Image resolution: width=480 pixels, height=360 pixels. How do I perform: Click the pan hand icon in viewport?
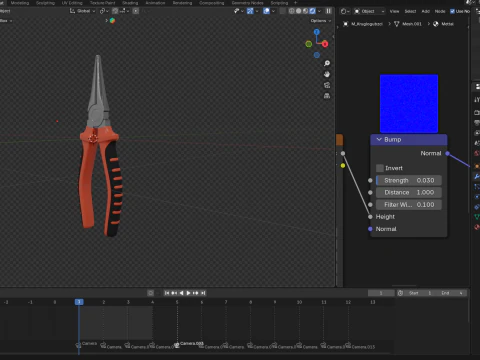327,74
